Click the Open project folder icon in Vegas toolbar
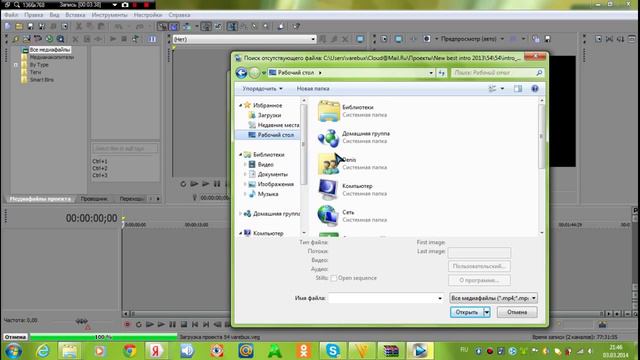Image resolution: width=640 pixels, height=360 pixels. (x=19, y=27)
